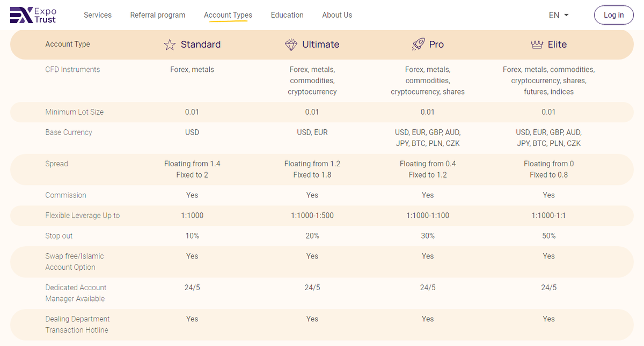Go to Referral program page
This screenshot has height=346, width=644.
(x=158, y=15)
